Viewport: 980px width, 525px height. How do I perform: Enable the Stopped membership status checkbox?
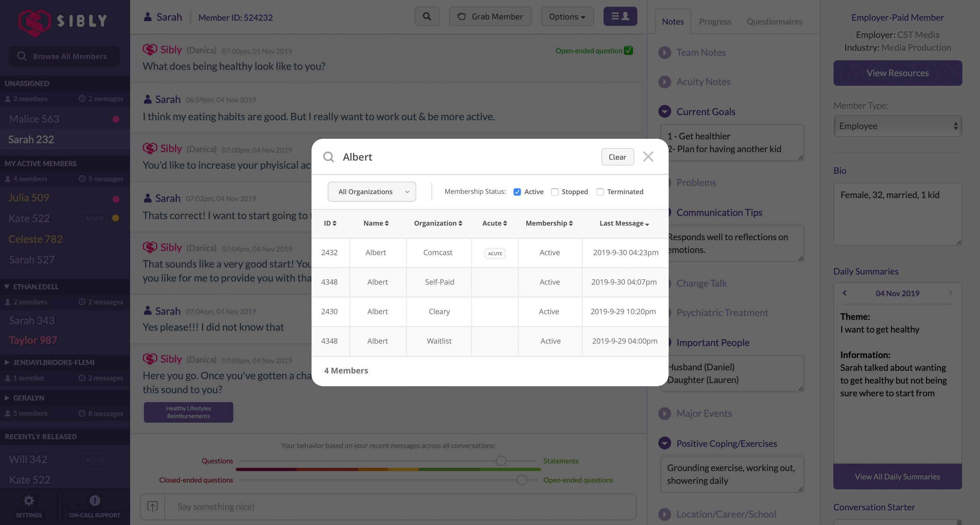coord(555,192)
